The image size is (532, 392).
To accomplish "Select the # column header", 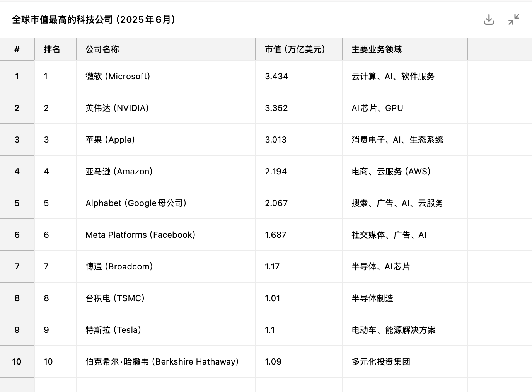I will point(17,49).
